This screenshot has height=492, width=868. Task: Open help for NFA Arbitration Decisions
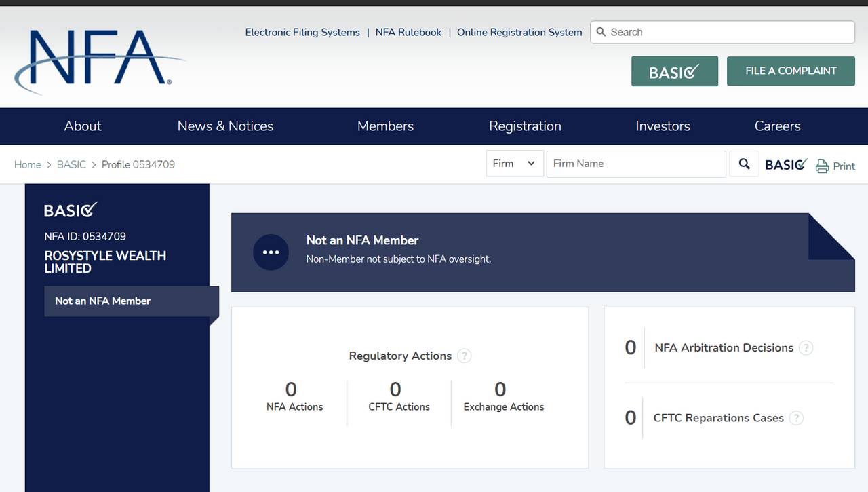click(x=806, y=348)
